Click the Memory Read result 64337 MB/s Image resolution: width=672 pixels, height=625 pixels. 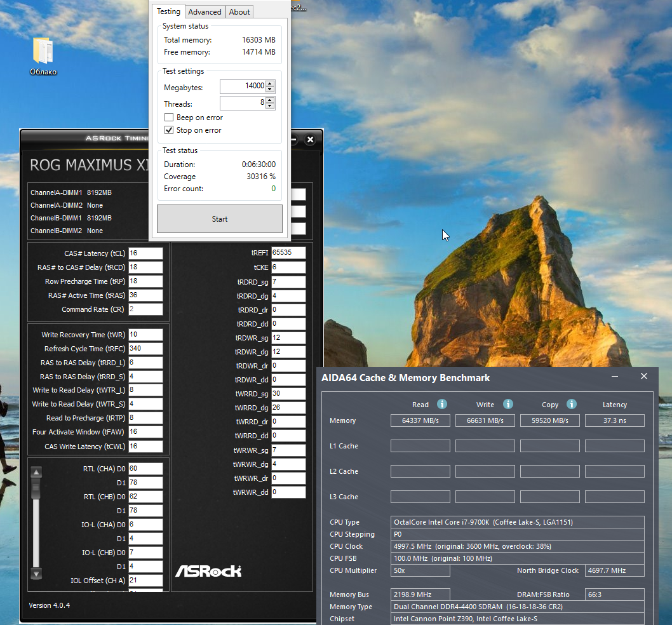[420, 420]
